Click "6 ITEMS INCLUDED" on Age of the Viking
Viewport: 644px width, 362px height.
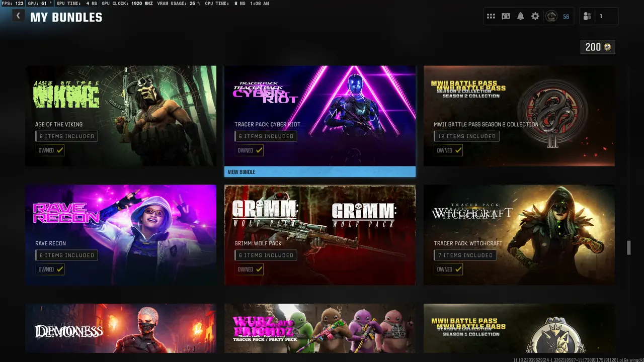tap(66, 136)
